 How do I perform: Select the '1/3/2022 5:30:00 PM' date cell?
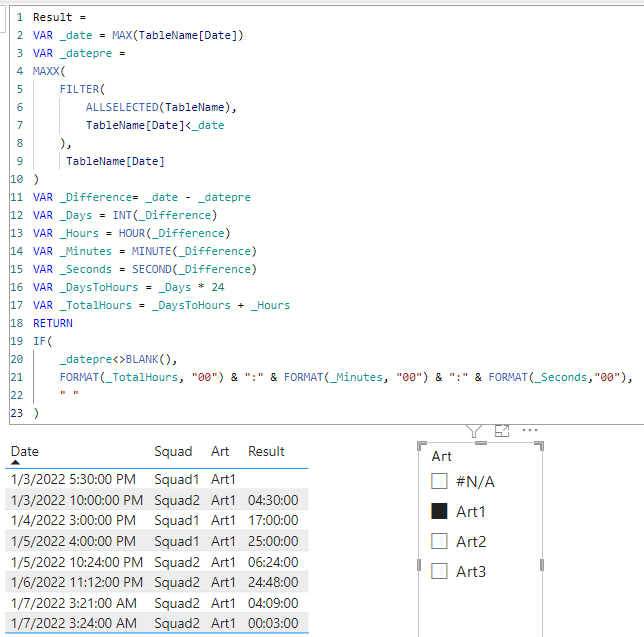click(73, 479)
